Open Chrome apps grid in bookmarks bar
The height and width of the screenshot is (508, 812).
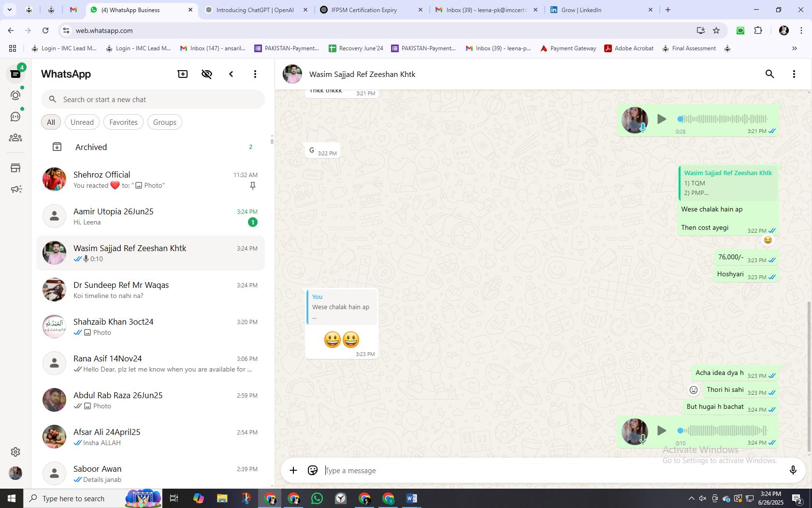(x=13, y=48)
